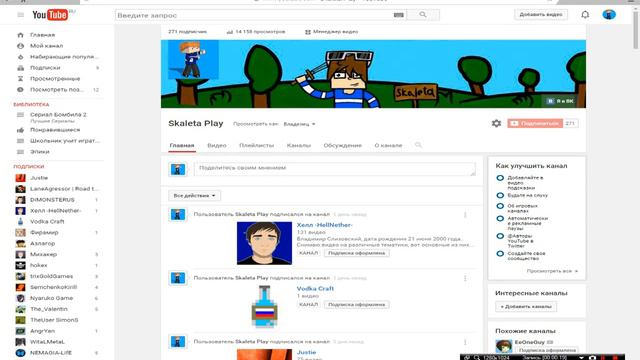Click the Добавить видео button
This screenshot has width=640, height=360.
tap(541, 15)
